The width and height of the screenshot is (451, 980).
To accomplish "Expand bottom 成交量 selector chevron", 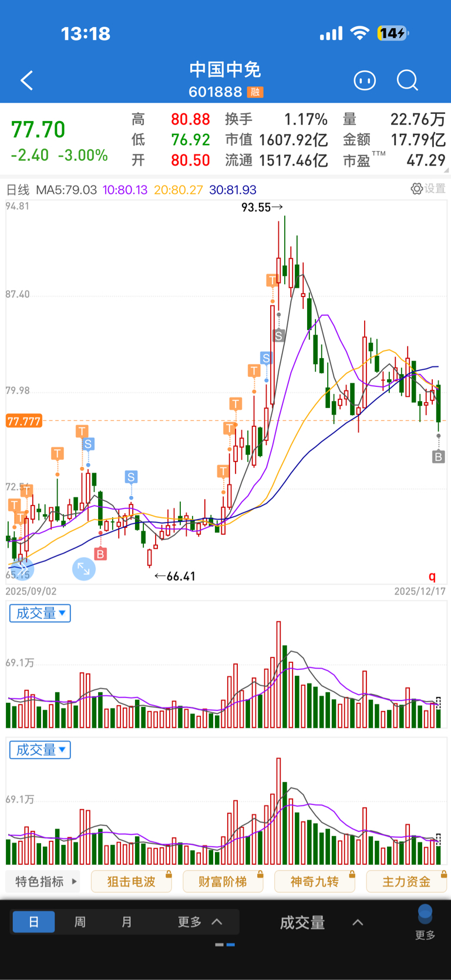I will 358,922.
